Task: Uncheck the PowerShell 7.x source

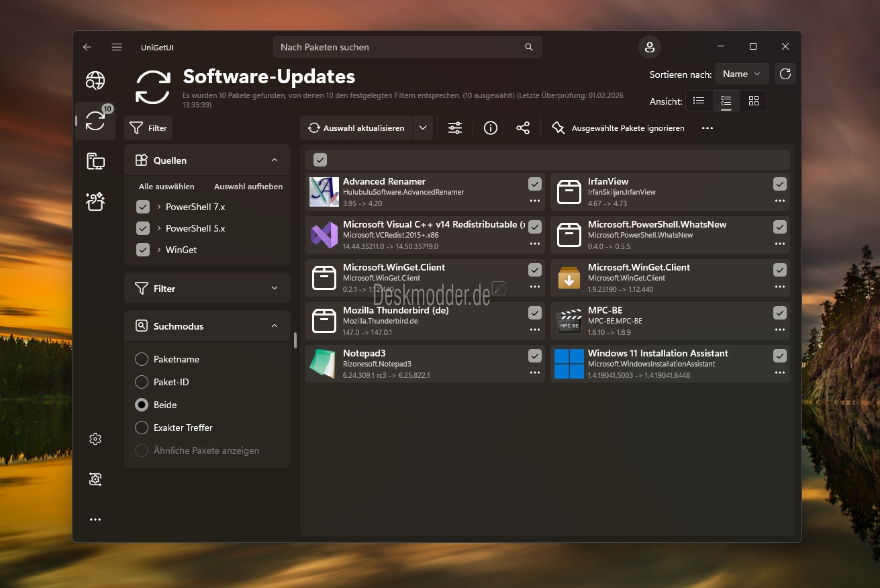Action: 143,207
